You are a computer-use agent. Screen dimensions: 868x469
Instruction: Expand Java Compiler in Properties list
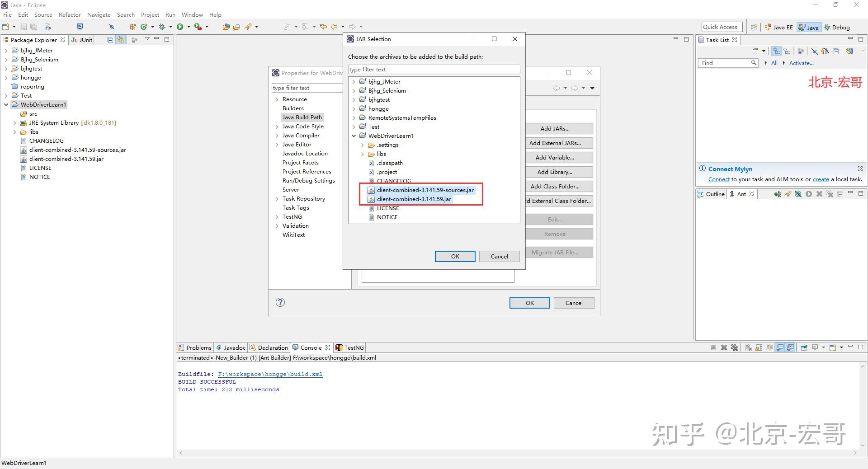click(277, 136)
